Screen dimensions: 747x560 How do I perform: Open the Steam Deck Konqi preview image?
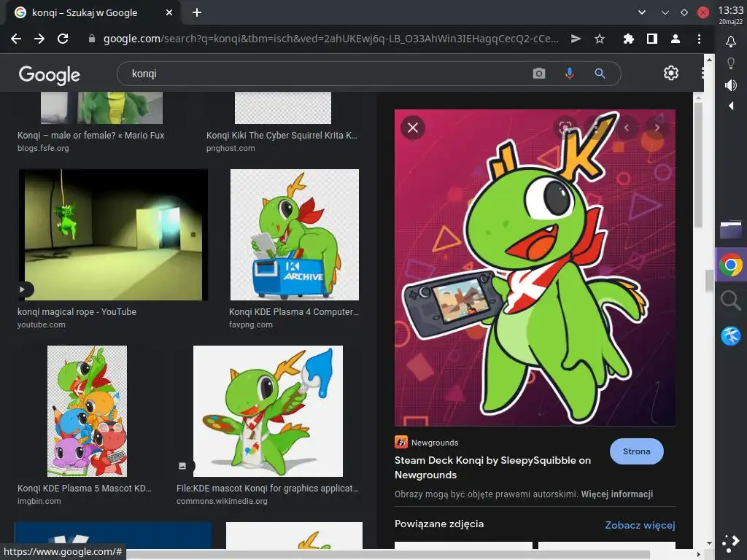[x=535, y=268]
